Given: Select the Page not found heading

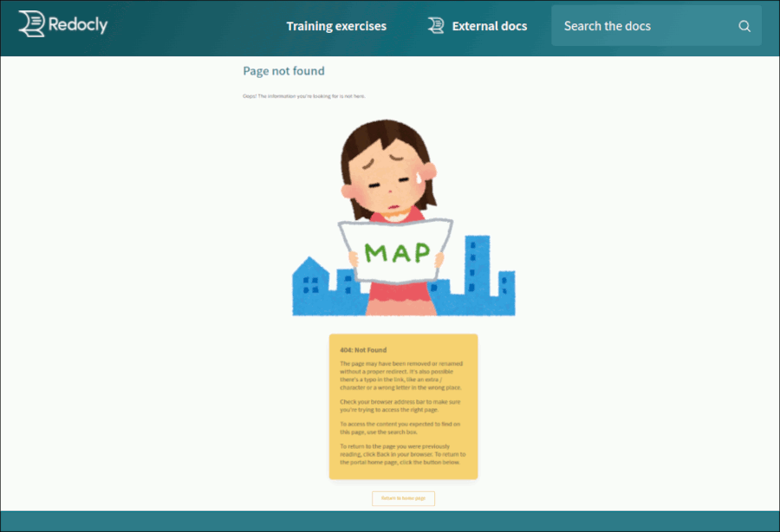Looking at the screenshot, I should point(283,71).
